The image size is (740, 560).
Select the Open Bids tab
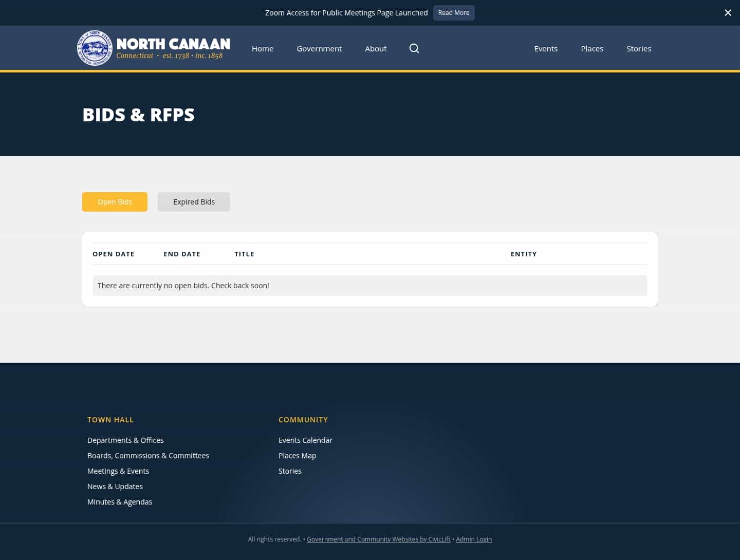coord(115,201)
